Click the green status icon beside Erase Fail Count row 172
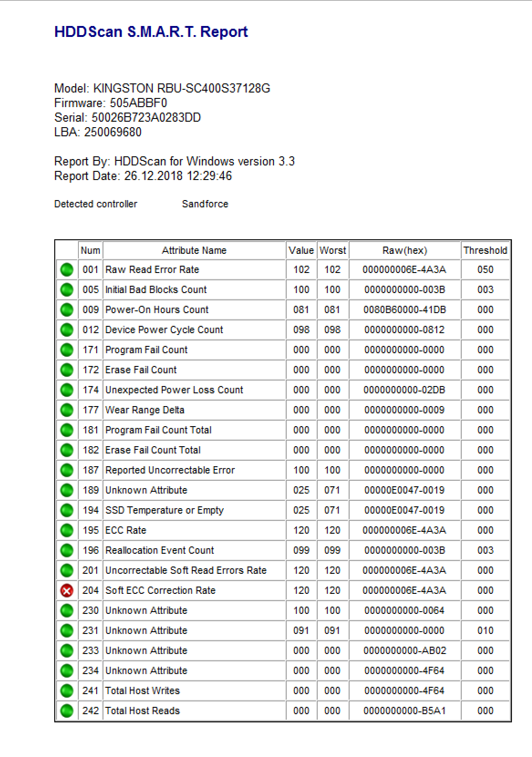The width and height of the screenshot is (532, 757). [x=67, y=370]
